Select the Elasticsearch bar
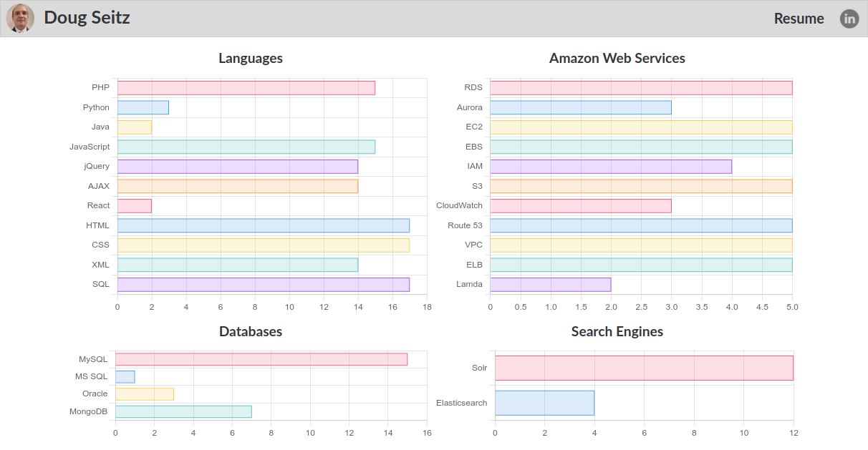This screenshot has height=450, width=868. click(544, 403)
